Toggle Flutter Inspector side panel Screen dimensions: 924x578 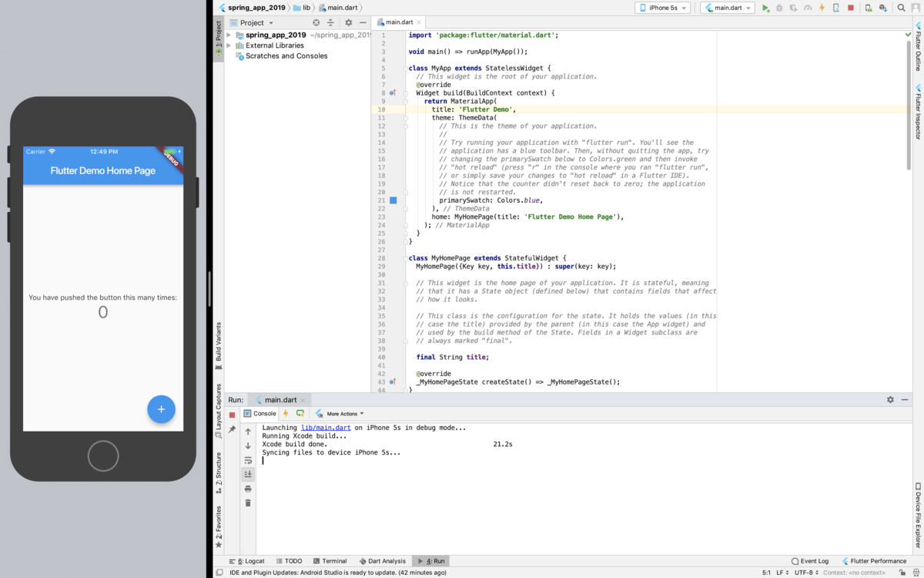point(918,113)
